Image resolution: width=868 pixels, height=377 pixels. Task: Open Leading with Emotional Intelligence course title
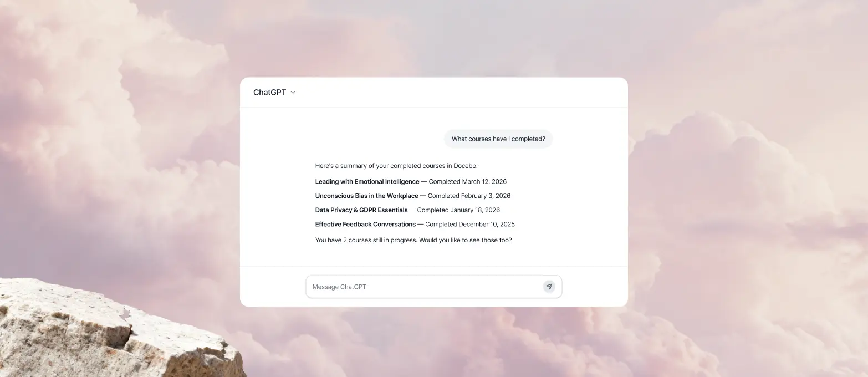[367, 181]
